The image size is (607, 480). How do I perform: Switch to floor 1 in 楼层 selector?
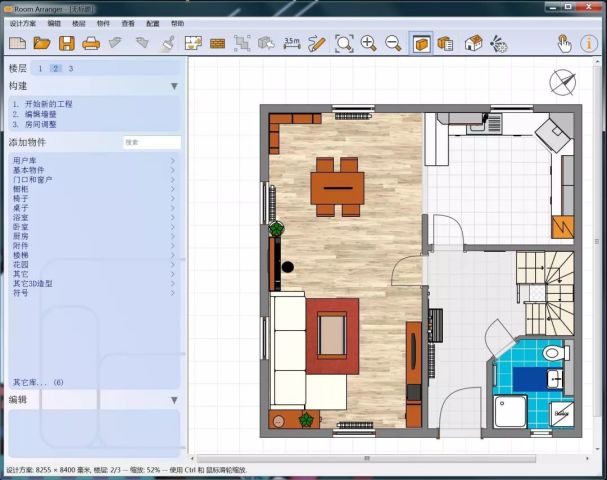click(x=40, y=68)
